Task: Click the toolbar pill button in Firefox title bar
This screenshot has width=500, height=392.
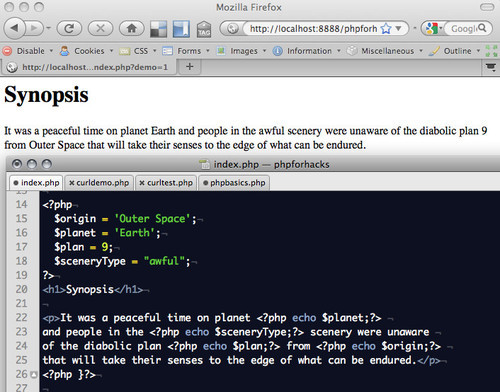Action: tap(487, 7)
